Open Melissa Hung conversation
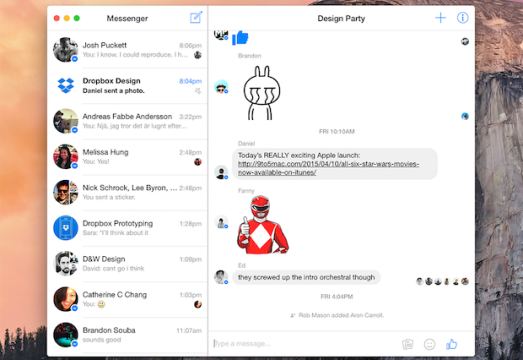Viewport: 523px width, 360px height. 127,157
